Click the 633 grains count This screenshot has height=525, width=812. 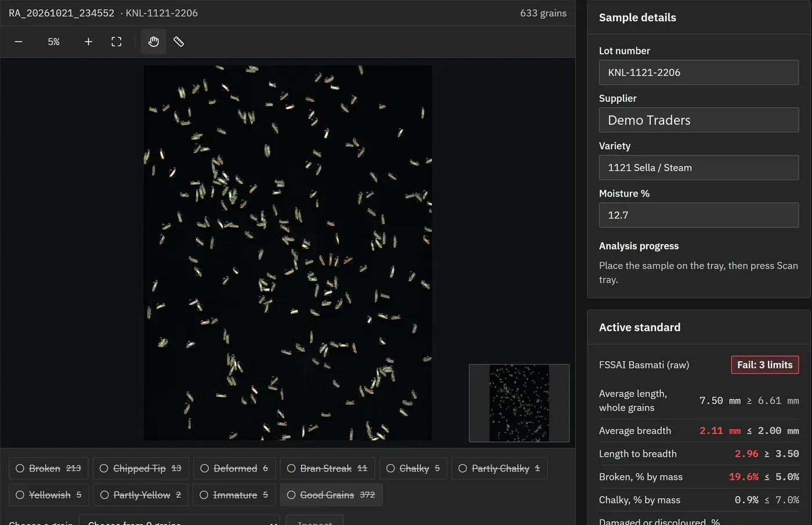(543, 13)
